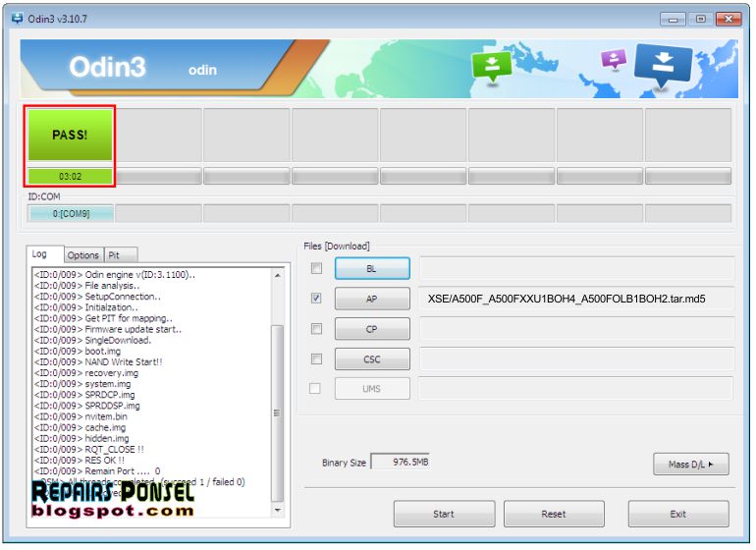
Task: Tick the BL checkbox
Action: pyautogui.click(x=316, y=268)
